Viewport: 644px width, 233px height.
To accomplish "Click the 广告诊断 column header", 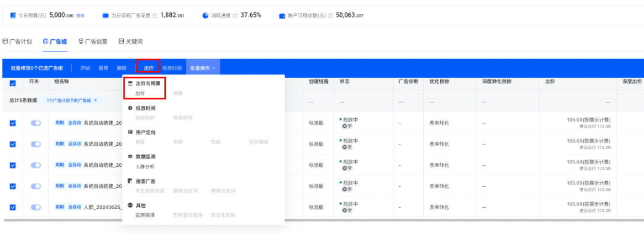I will (408, 81).
